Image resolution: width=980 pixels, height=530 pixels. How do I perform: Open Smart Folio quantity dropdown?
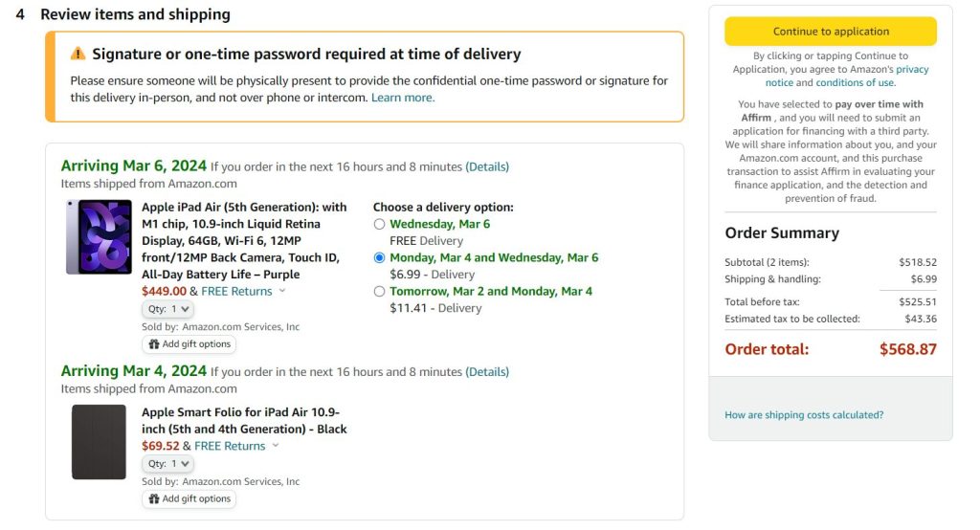coord(167,464)
